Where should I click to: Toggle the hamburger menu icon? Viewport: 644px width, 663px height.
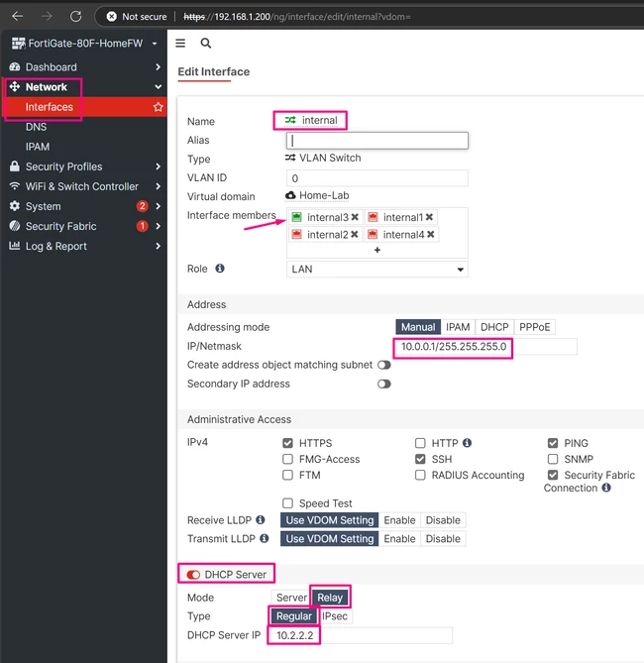[180, 44]
